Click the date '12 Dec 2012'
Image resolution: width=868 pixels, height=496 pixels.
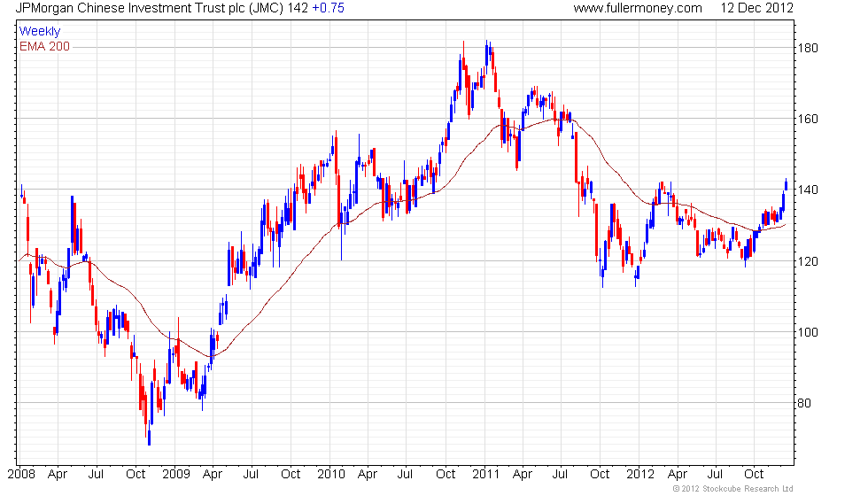click(x=756, y=8)
